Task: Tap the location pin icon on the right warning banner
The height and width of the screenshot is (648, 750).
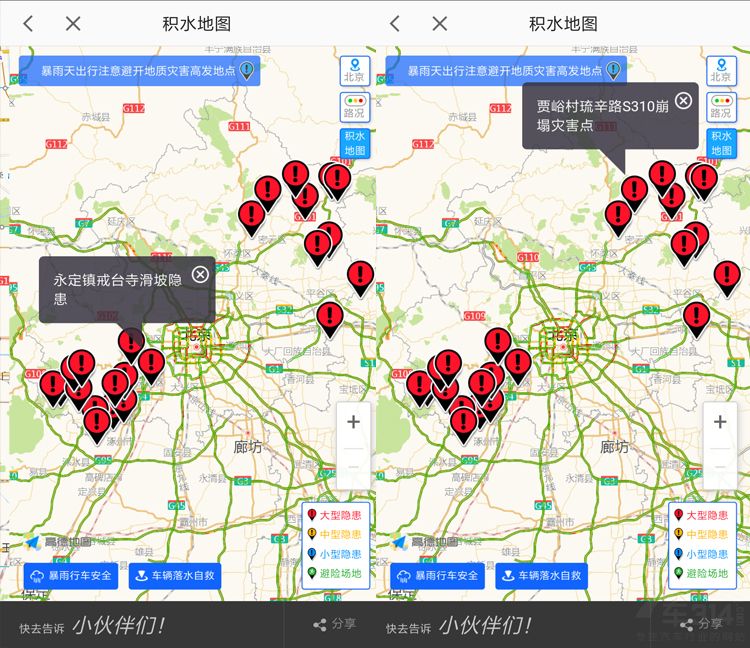Action: click(x=614, y=70)
